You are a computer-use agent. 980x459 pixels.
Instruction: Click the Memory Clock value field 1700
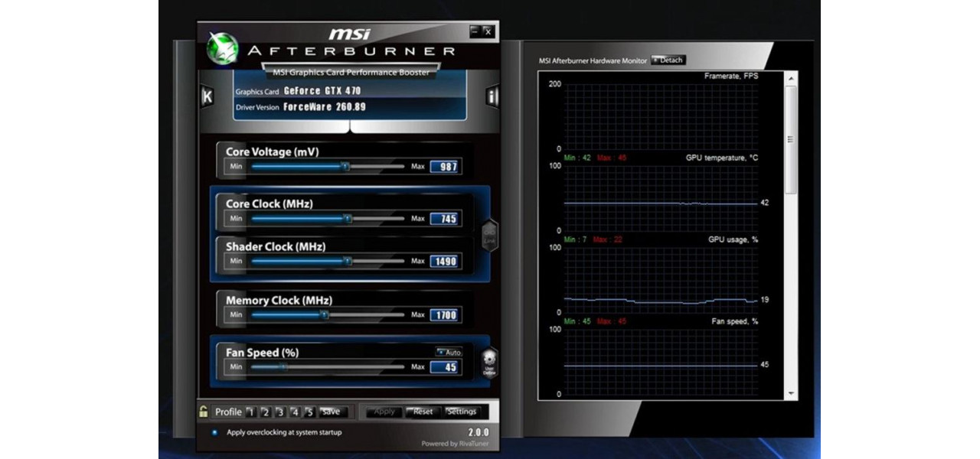[444, 315]
